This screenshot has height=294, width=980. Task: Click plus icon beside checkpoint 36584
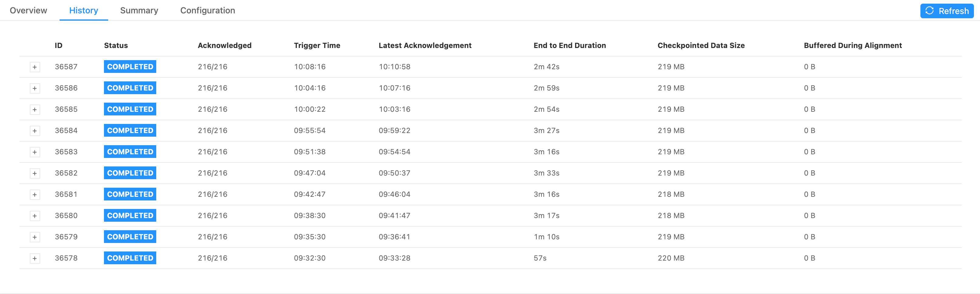click(x=35, y=131)
